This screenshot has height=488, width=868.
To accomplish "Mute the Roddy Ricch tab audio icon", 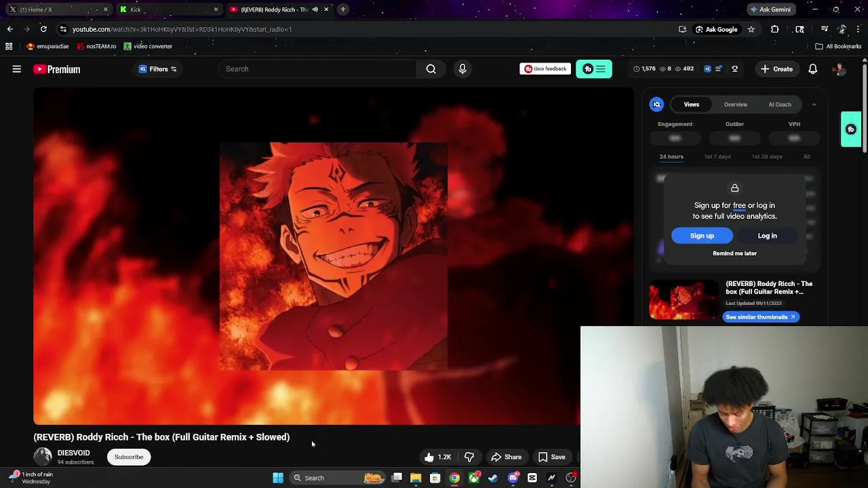I will click(x=315, y=9).
